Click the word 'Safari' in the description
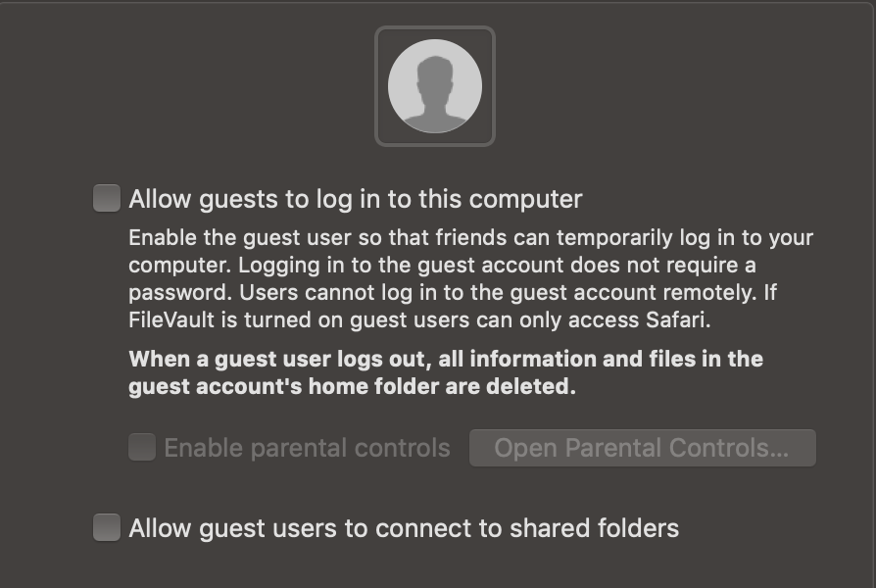 [x=678, y=319]
